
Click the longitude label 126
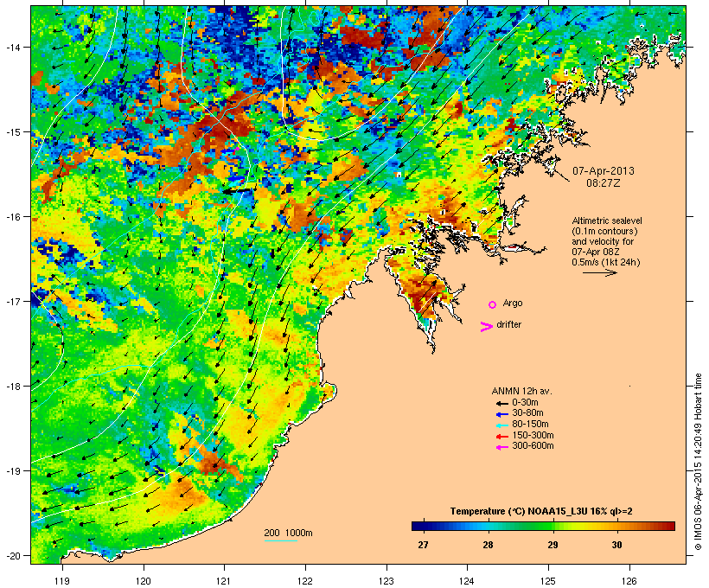(629, 581)
